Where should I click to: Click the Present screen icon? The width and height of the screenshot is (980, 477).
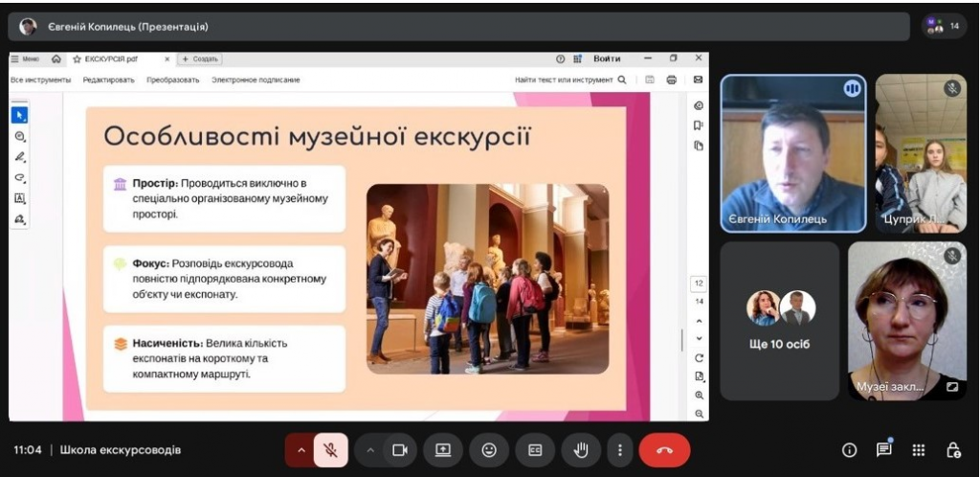442,450
